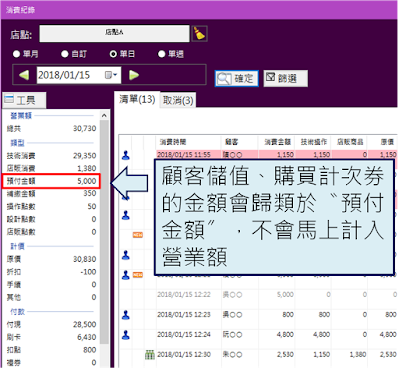Click the broom clear icon beside store field
Screen dimensions: 399x368
pyautogui.click(x=200, y=33)
